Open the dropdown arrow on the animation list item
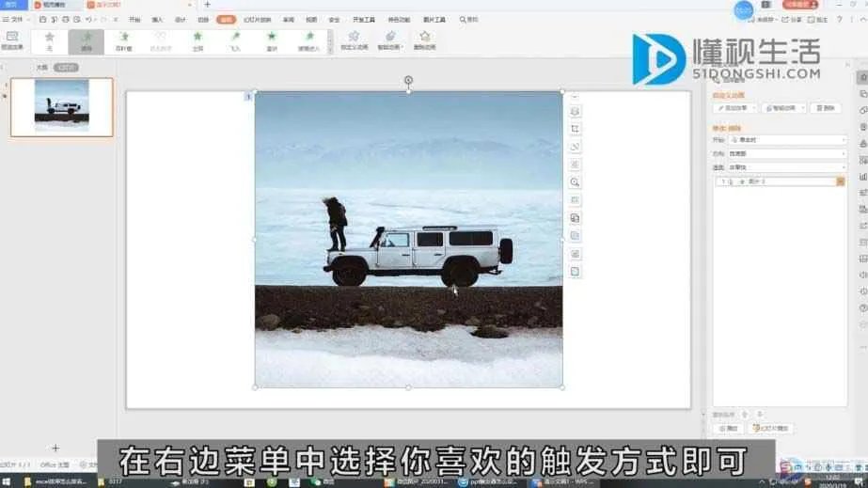The height and width of the screenshot is (488, 868). tap(840, 181)
